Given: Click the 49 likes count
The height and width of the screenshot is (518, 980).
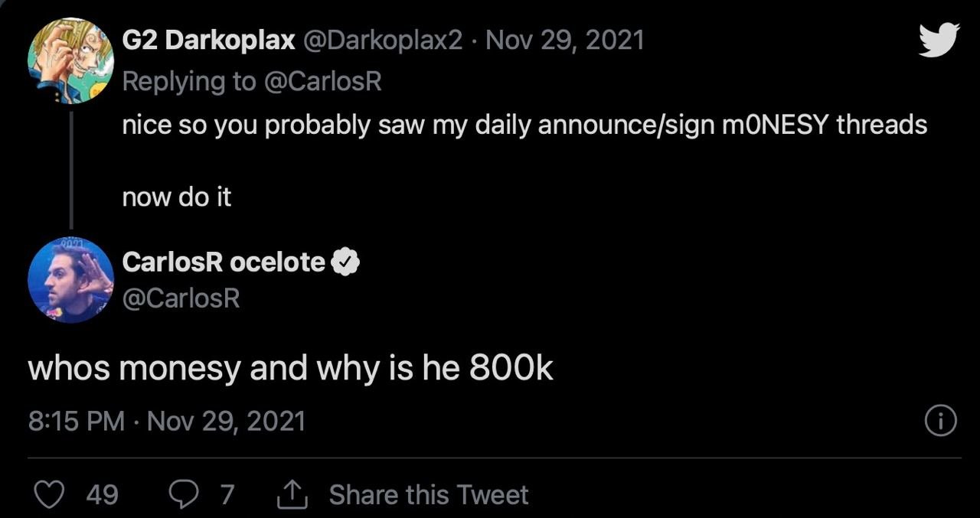Looking at the screenshot, I should 102,495.
